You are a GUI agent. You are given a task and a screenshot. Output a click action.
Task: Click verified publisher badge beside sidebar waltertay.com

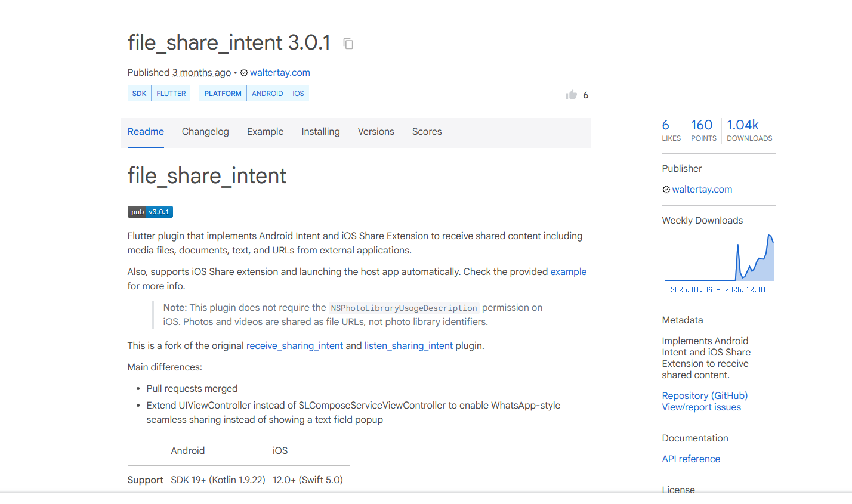click(666, 190)
